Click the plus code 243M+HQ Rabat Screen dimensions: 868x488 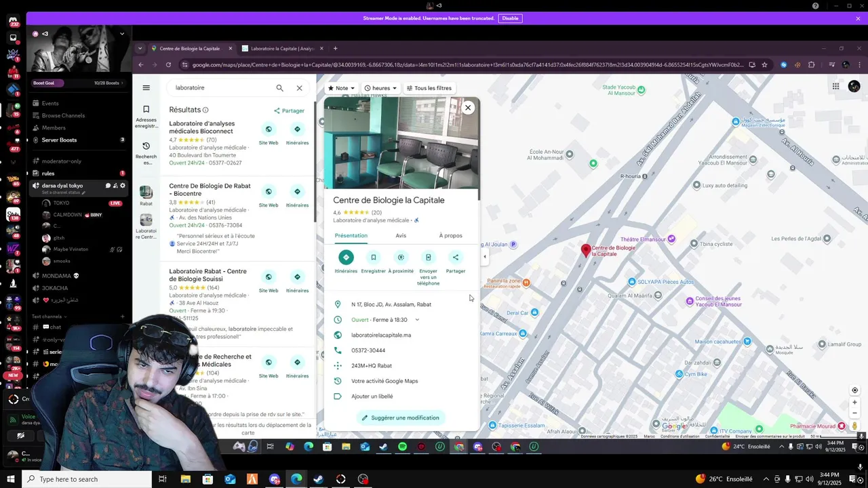372,365
